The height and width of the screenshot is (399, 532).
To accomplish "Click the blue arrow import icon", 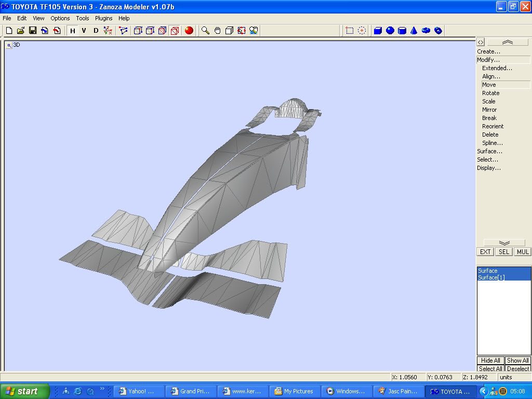I will tap(45, 31).
